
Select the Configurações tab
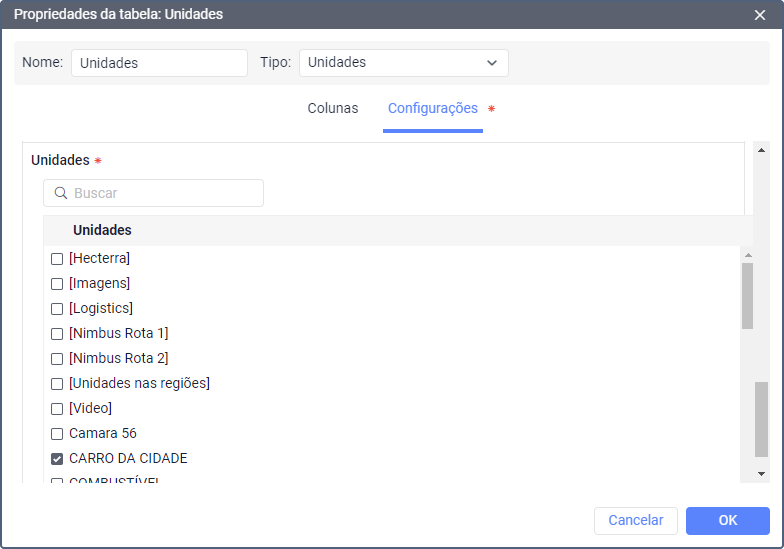coord(433,108)
